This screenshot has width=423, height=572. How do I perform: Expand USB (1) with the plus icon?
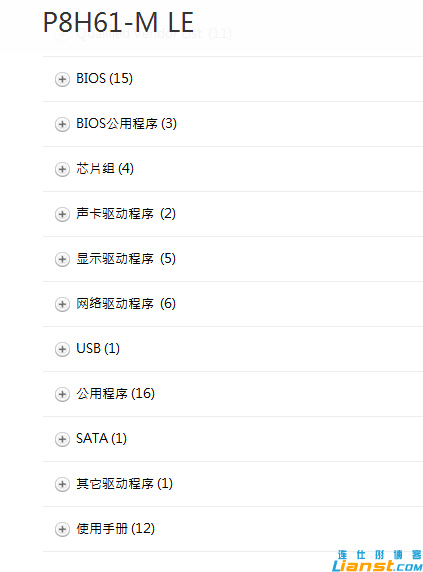62,349
